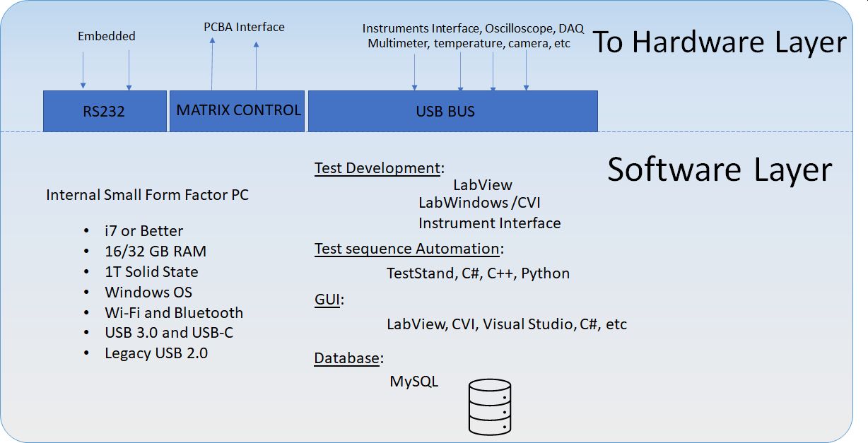The image size is (868, 443).
Task: Select the LabWindows /CVI text line
Action: pos(479,203)
